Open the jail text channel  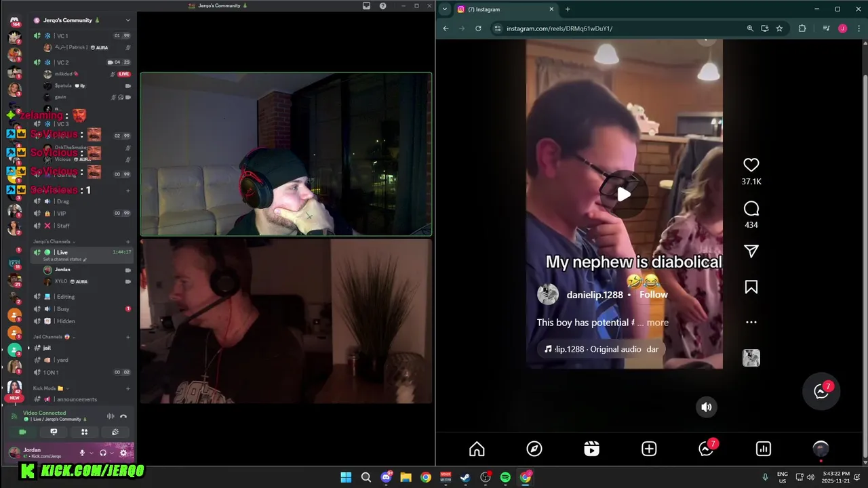click(81, 348)
